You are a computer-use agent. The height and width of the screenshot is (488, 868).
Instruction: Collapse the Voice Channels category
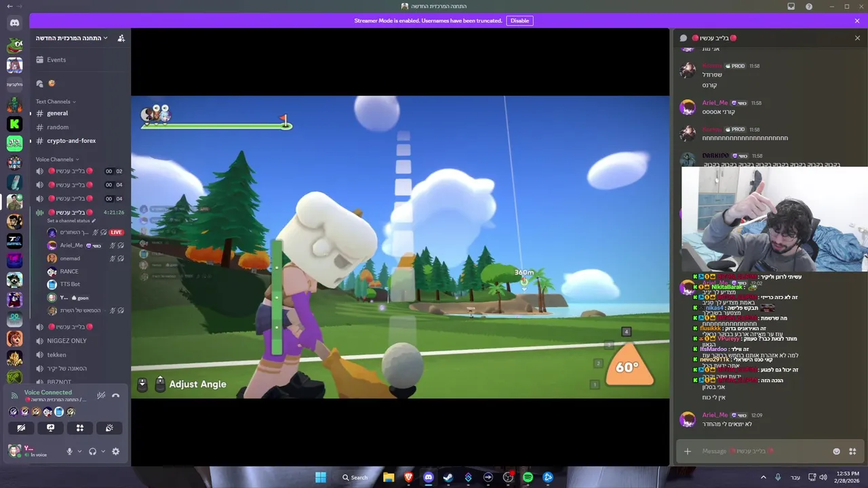pyautogui.click(x=57, y=159)
